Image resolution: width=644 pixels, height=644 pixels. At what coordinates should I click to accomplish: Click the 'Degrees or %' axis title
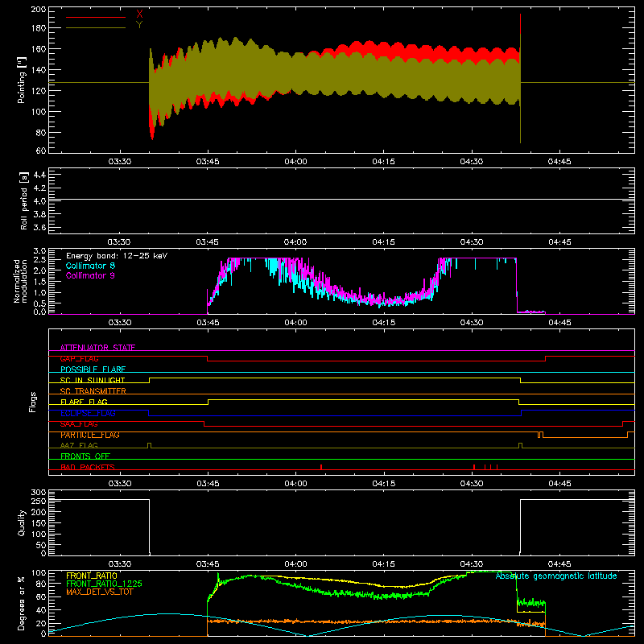click(22, 603)
